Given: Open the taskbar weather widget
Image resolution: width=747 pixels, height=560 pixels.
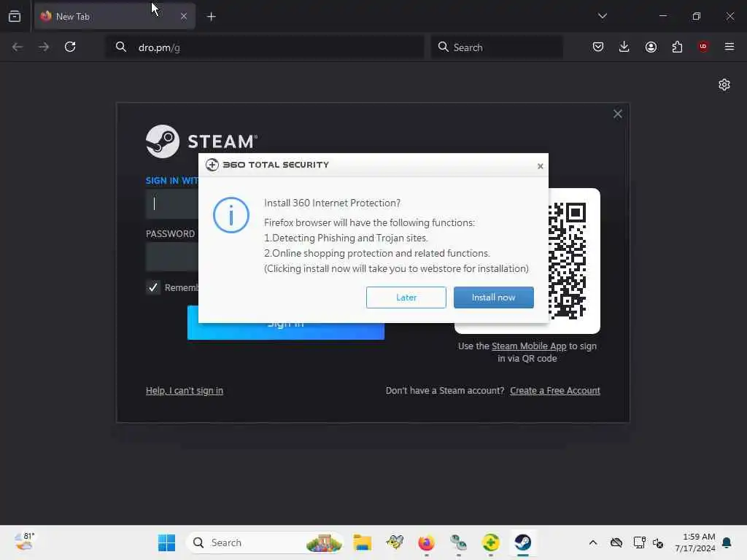Looking at the screenshot, I should point(24,542).
